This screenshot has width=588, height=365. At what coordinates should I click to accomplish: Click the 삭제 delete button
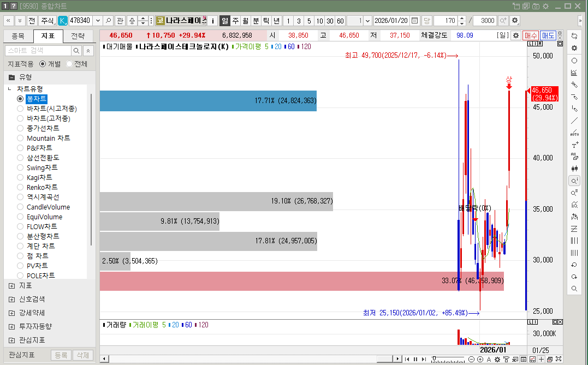point(82,355)
